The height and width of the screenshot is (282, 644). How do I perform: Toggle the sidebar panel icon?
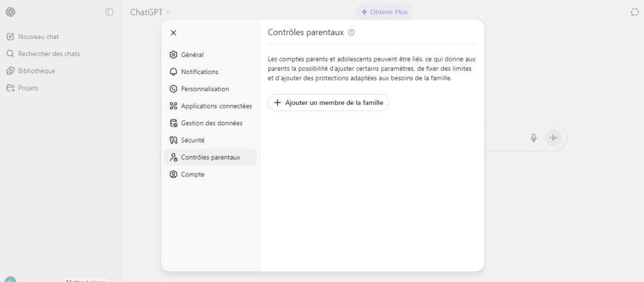click(109, 12)
